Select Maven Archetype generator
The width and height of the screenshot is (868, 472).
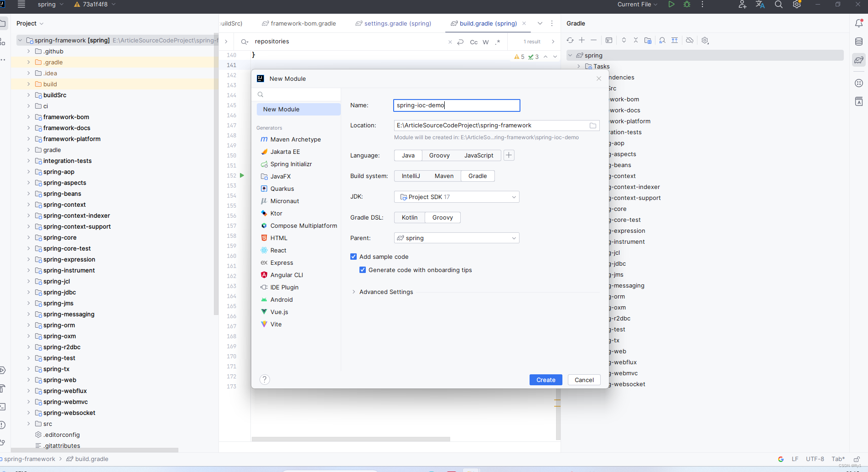coord(296,140)
